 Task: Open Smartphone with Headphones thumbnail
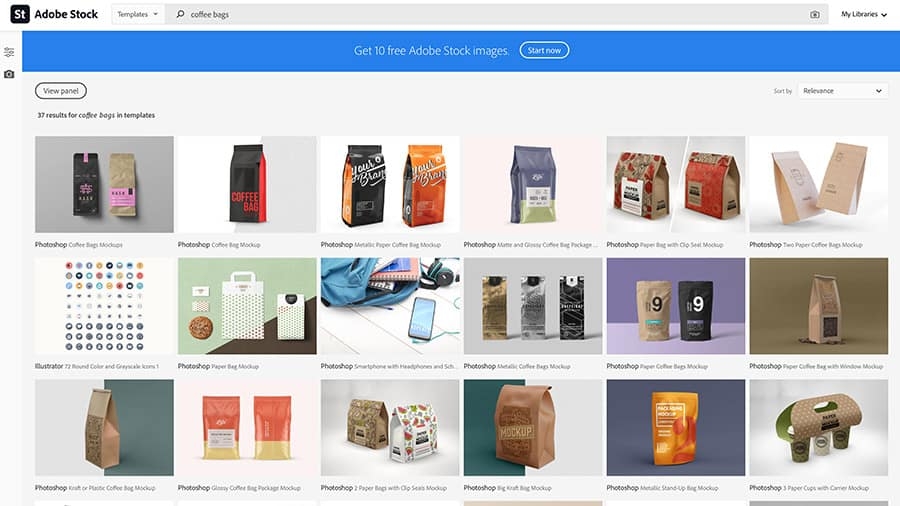tap(390, 306)
